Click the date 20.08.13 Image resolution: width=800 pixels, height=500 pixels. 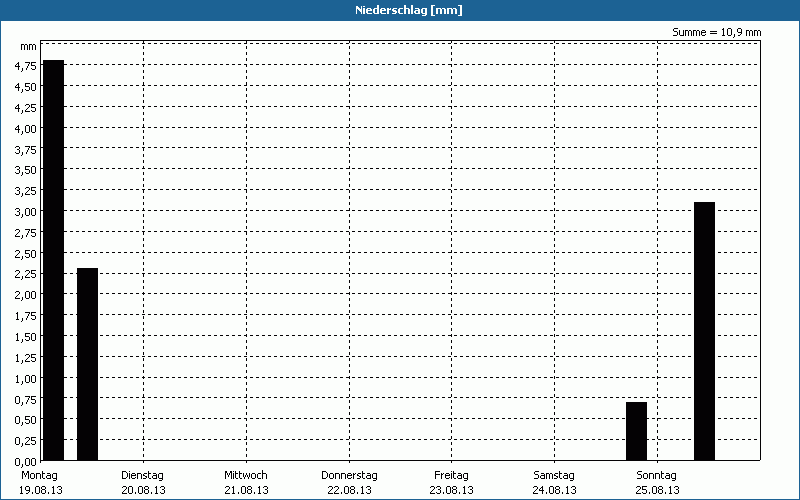pyautogui.click(x=143, y=490)
